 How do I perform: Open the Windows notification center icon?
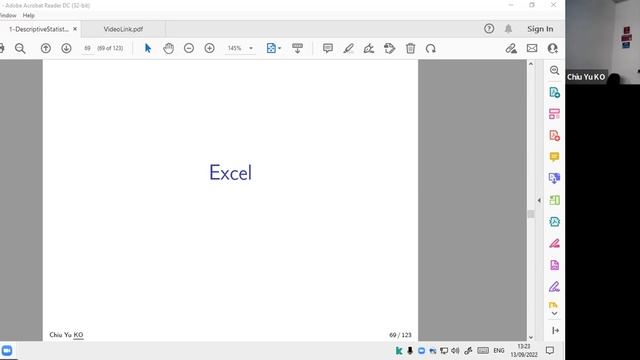(550, 350)
